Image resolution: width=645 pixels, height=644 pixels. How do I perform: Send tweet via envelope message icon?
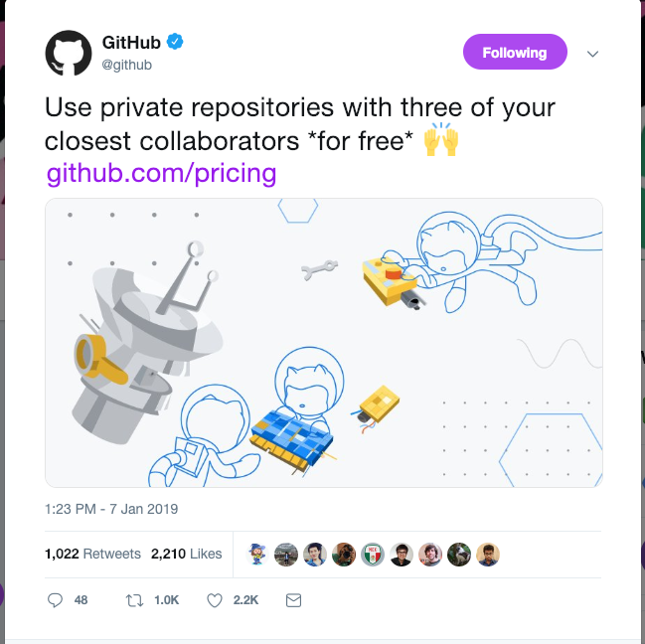[x=294, y=600]
